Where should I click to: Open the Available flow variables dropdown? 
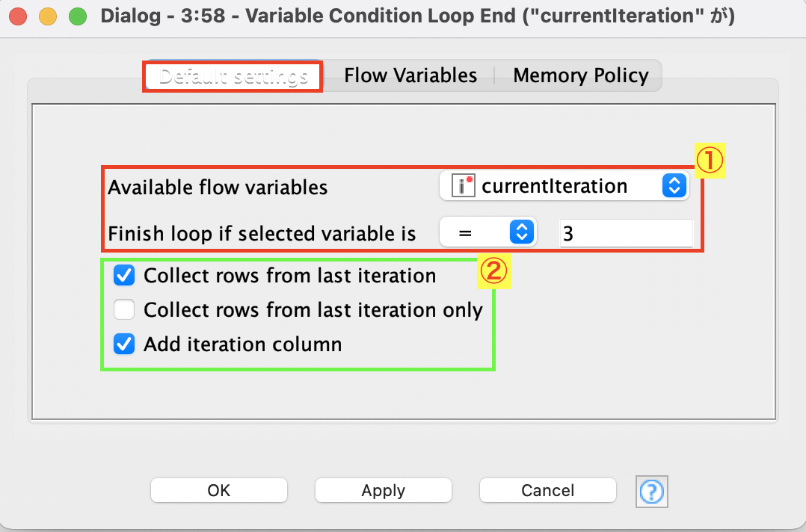[x=564, y=186]
